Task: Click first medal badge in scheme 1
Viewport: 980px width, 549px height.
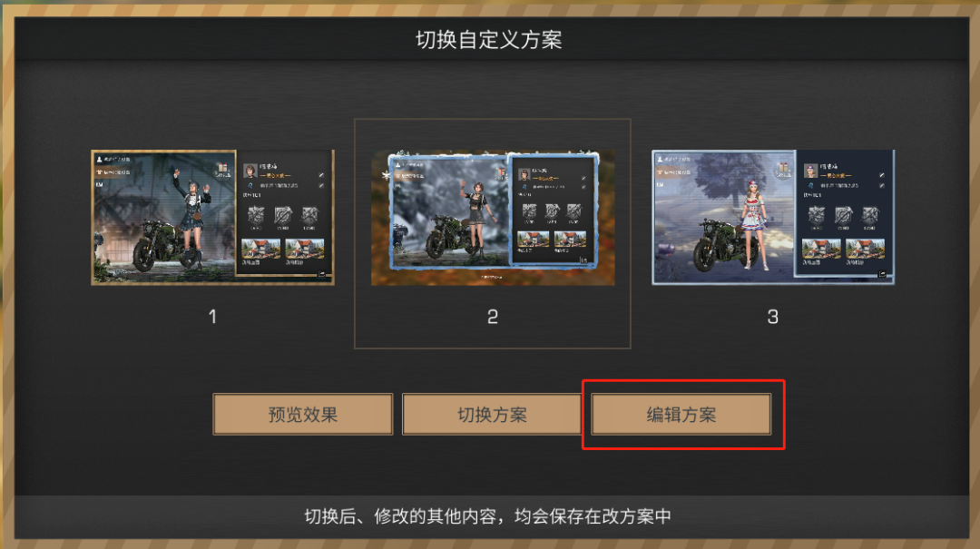Action: 256,216
